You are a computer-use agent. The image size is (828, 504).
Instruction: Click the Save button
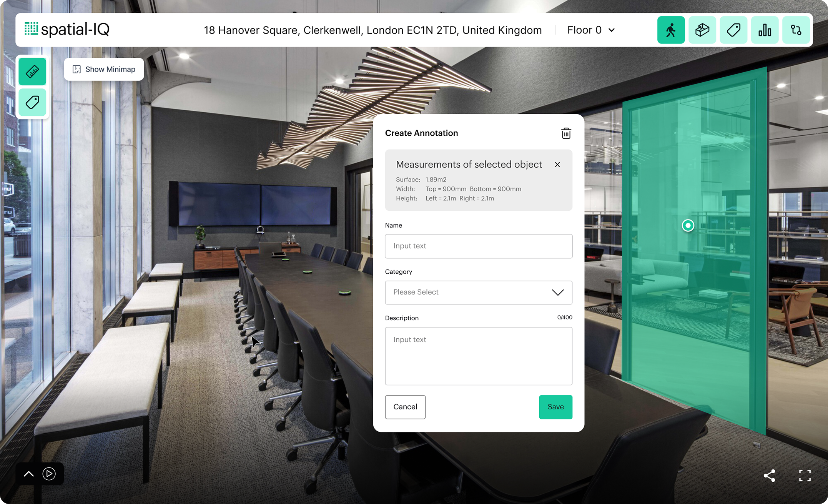click(555, 407)
